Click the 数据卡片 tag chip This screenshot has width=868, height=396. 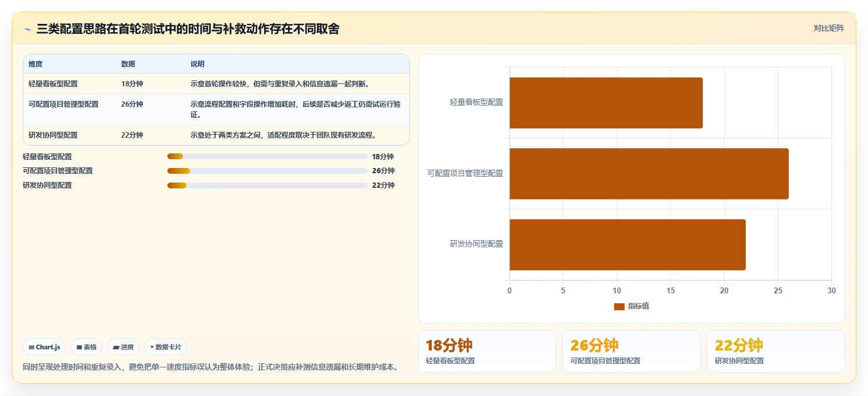[166, 347]
